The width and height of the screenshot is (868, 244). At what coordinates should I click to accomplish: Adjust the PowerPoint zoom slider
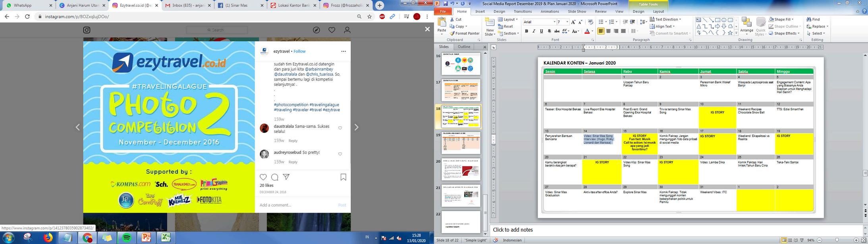pos(837,240)
